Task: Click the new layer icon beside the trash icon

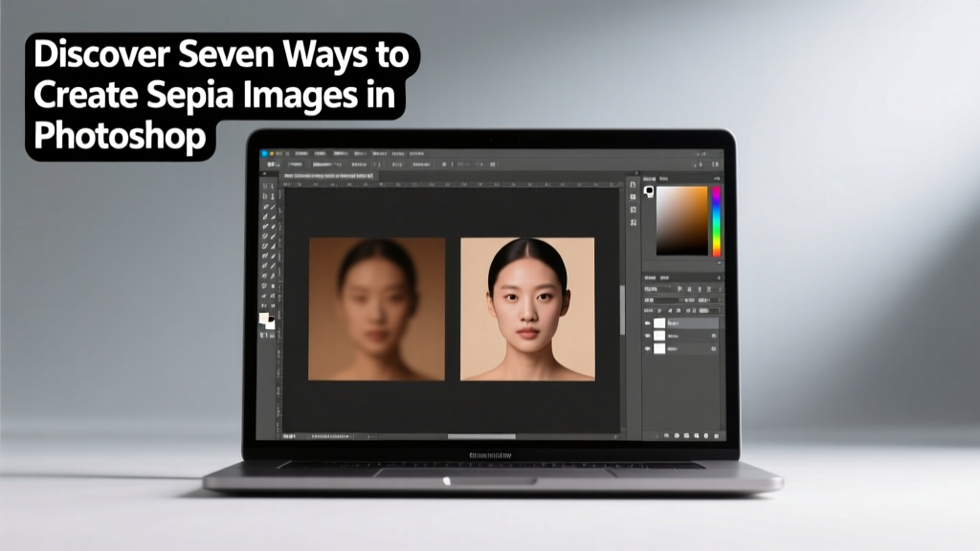Action: point(706,435)
